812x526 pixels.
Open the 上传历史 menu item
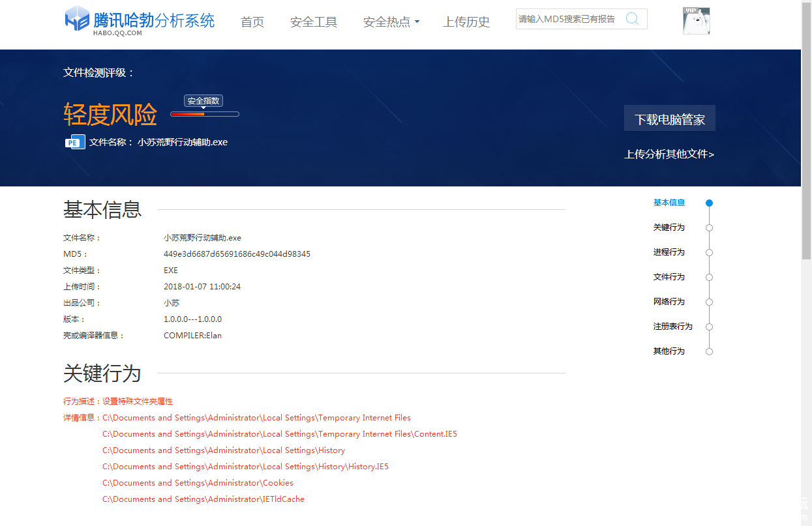coord(466,22)
